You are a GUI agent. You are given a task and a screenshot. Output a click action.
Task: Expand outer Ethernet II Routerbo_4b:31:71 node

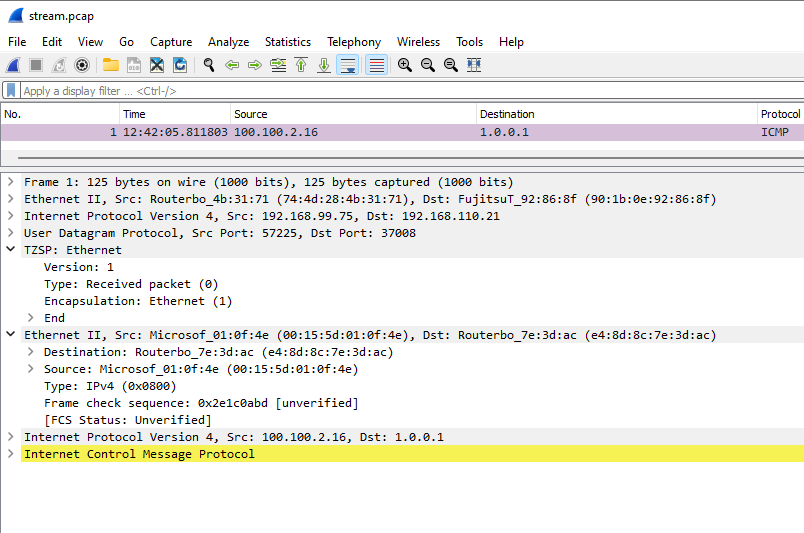point(10,199)
